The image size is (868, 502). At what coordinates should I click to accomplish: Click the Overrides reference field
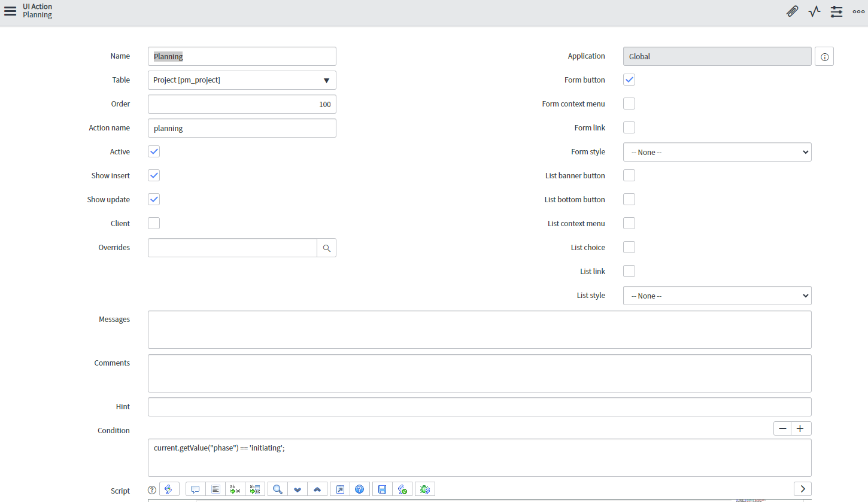coord(232,248)
